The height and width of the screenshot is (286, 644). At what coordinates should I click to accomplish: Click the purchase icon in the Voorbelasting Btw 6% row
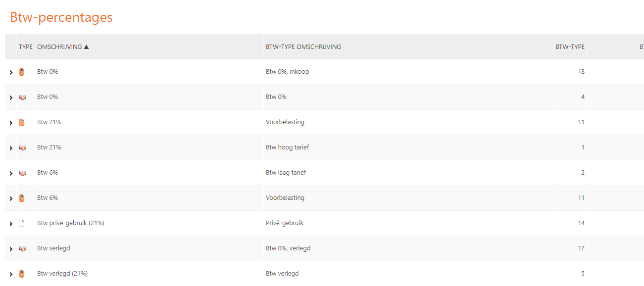(21, 198)
